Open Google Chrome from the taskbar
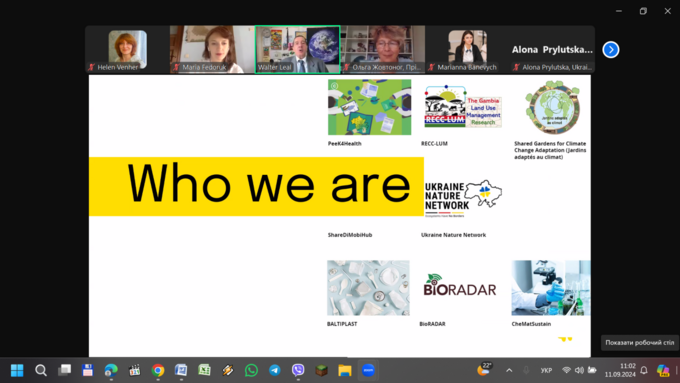Screen dimensions: 680x383 click(x=158, y=370)
